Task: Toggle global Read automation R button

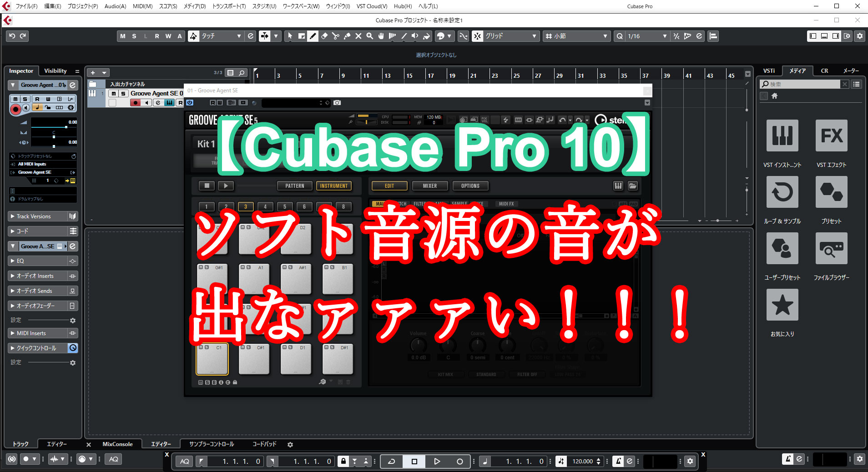Action: point(157,36)
